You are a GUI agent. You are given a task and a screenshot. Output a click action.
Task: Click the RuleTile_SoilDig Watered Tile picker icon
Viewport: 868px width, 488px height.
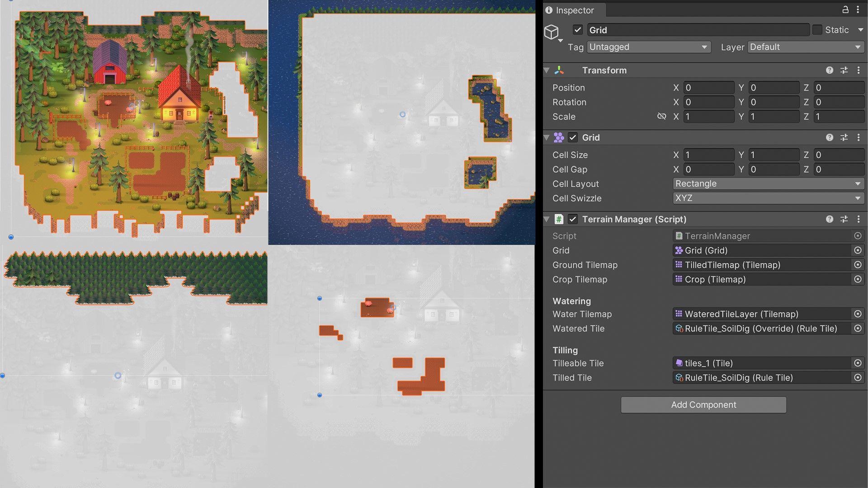coord(857,328)
